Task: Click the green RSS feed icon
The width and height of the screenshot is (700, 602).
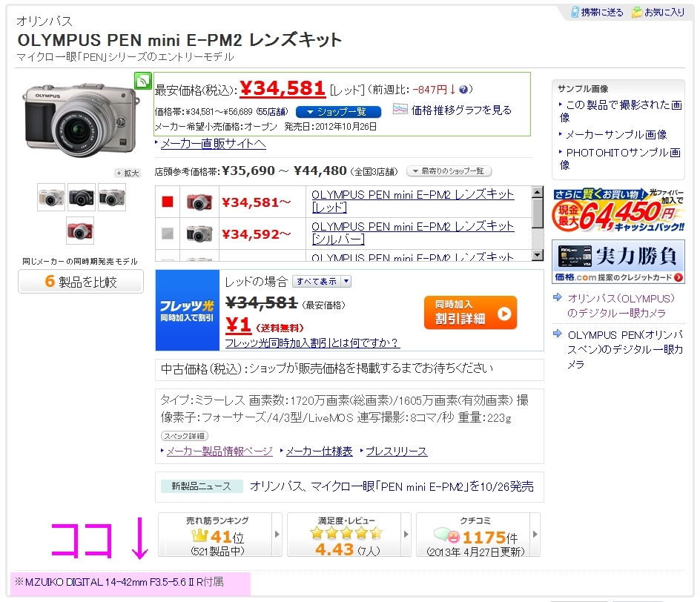Action: pos(143,81)
